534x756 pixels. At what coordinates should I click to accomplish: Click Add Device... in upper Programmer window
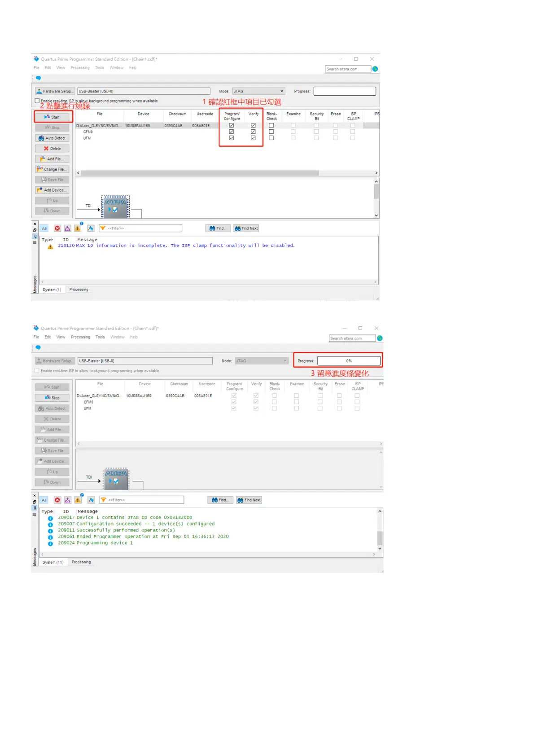pyautogui.click(x=53, y=190)
